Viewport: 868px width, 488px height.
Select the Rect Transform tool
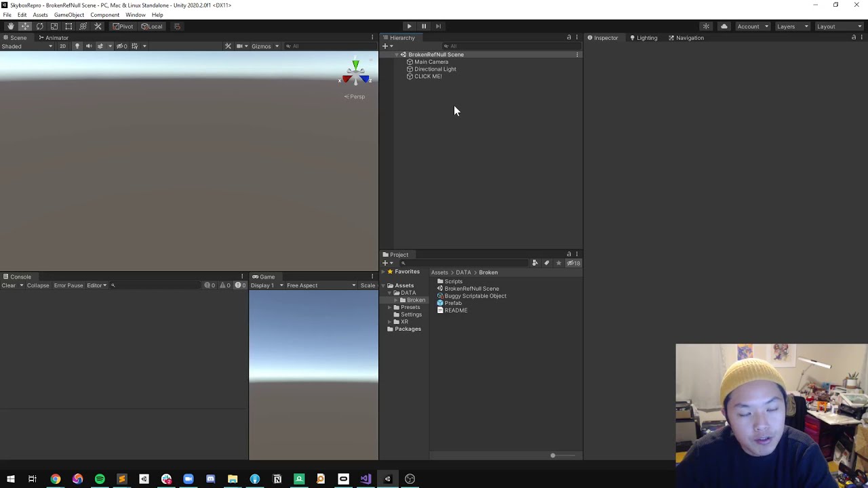tap(68, 26)
